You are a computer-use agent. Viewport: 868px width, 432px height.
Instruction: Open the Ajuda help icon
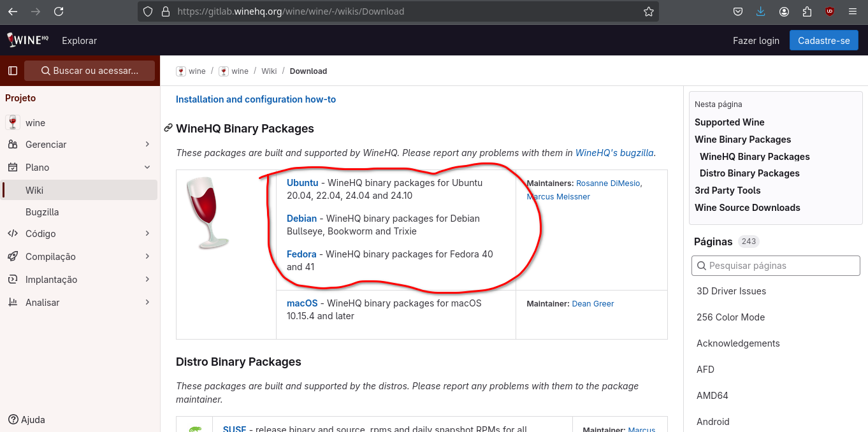(13, 419)
